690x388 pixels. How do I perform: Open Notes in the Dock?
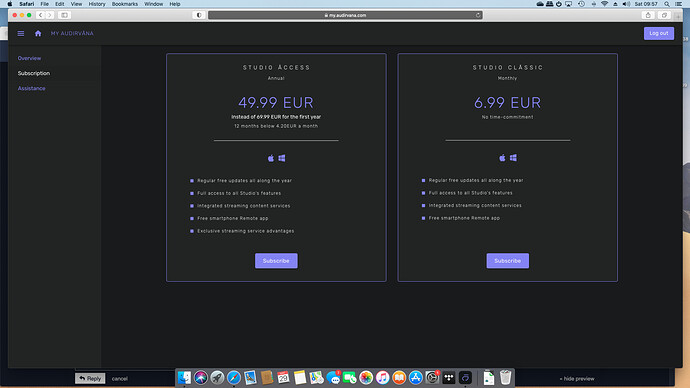[x=300, y=377]
